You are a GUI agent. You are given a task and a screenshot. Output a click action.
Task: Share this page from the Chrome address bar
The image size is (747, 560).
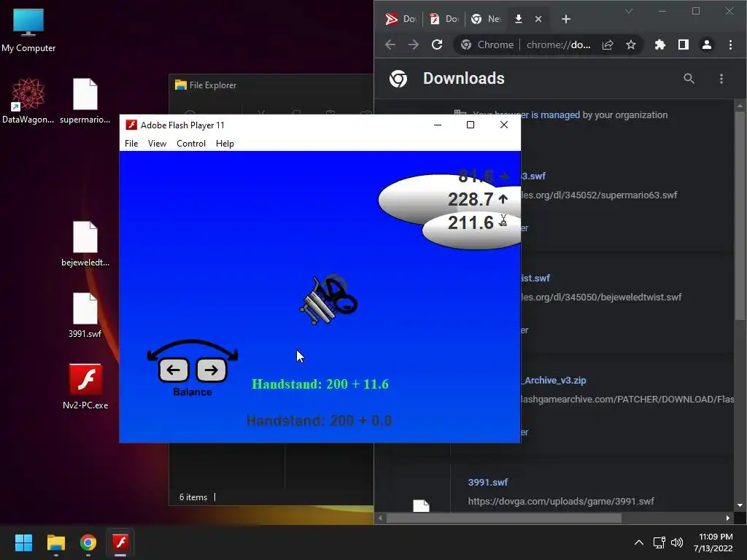click(x=608, y=44)
